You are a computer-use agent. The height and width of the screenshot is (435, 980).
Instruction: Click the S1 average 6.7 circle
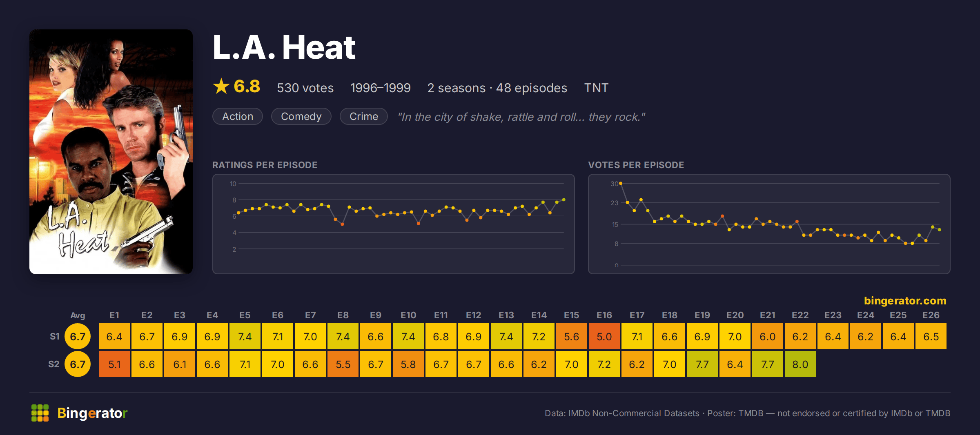(78, 336)
